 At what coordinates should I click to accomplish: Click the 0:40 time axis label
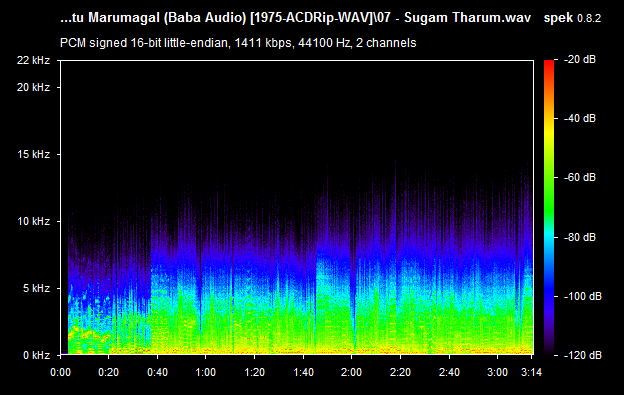[x=157, y=372]
